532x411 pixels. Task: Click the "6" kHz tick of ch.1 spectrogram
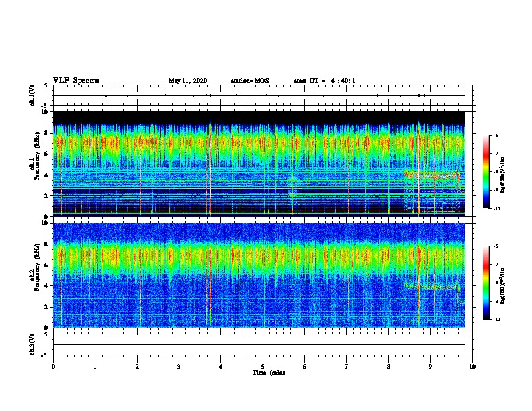pos(48,154)
